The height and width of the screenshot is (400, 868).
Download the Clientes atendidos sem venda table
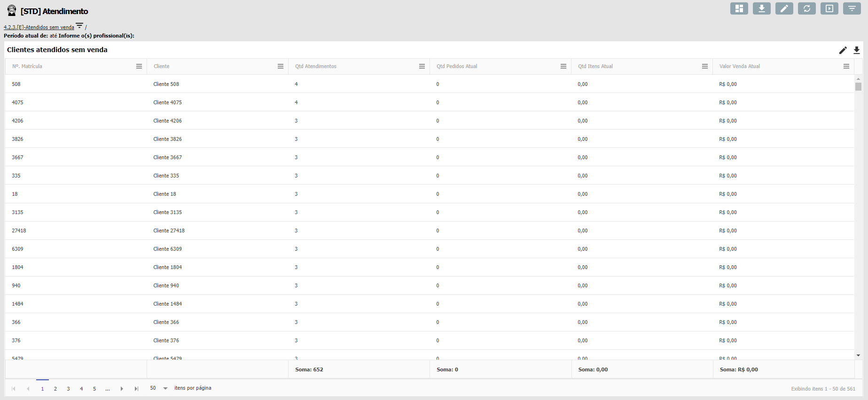pos(857,50)
